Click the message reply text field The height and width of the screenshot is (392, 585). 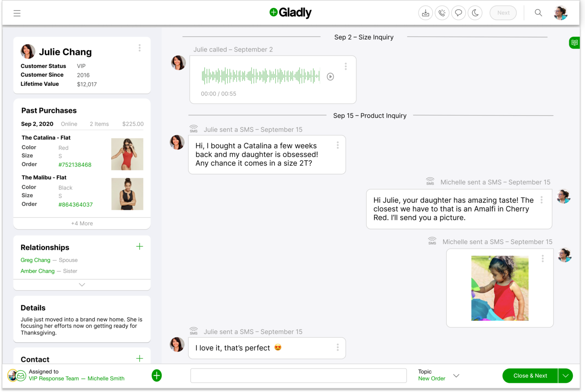click(x=298, y=376)
